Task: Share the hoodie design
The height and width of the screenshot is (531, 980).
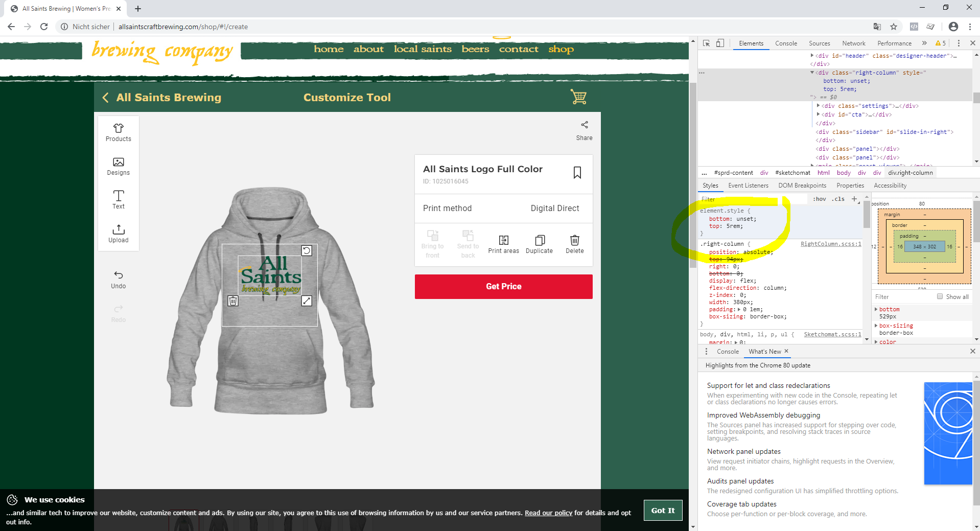Action: pos(584,130)
